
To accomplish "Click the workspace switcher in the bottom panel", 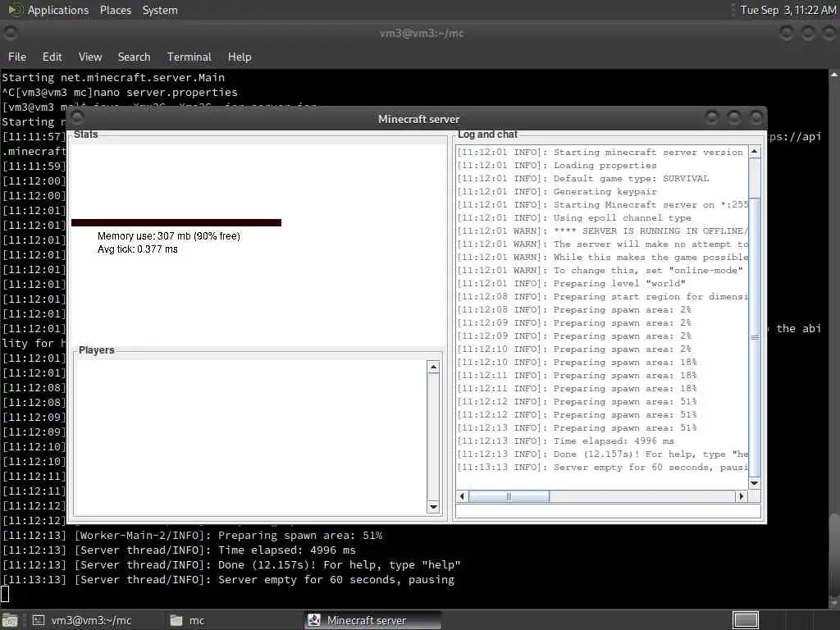I will click(745, 620).
